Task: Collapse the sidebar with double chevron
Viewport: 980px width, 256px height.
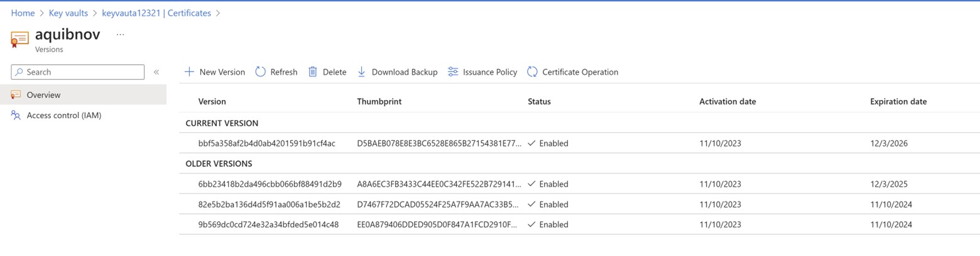Action: coord(156,72)
